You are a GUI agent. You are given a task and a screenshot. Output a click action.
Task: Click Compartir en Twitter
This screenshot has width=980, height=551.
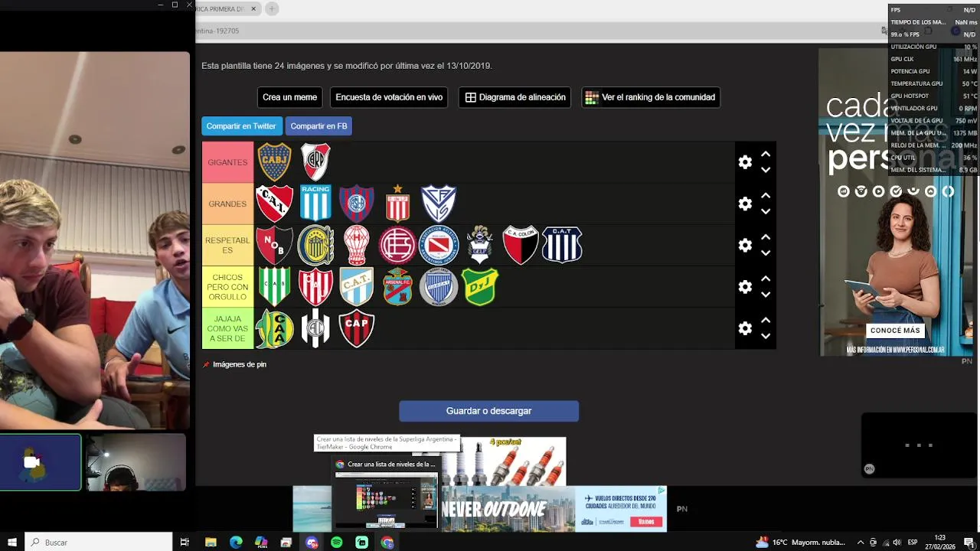241,126
